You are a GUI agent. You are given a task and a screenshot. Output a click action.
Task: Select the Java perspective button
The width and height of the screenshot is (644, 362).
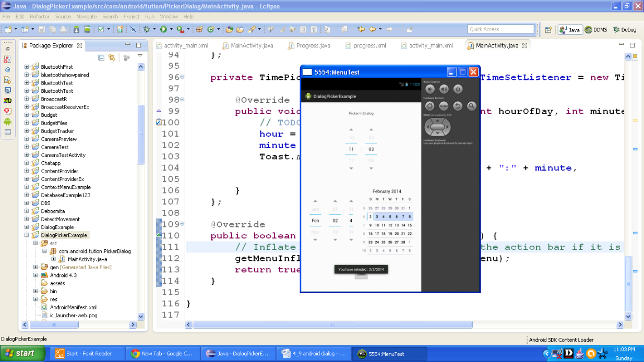570,30
